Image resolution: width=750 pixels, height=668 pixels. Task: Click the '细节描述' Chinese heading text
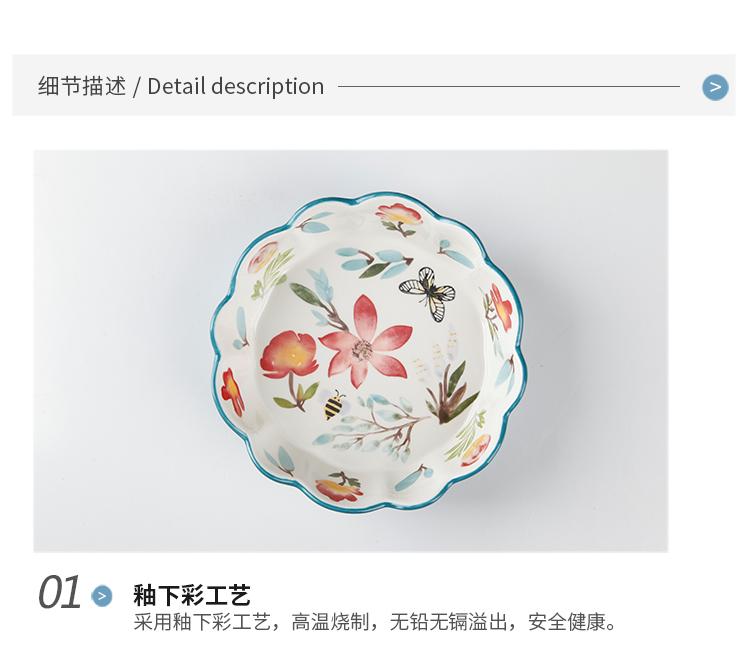point(82,87)
